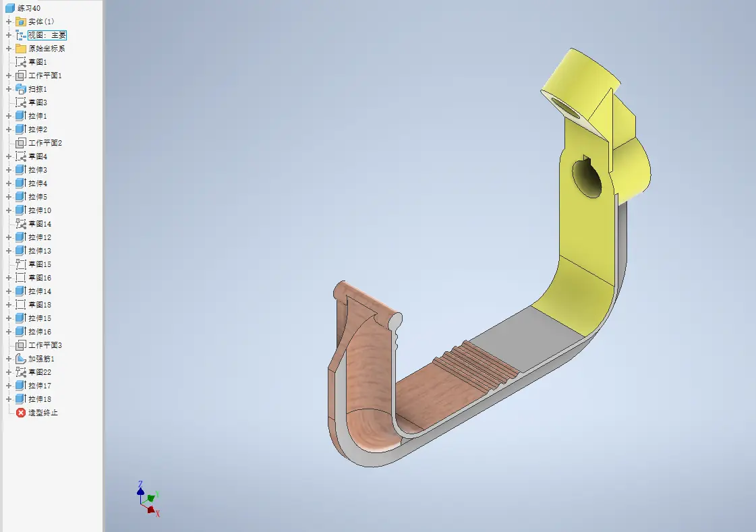756x532 pixels.
Task: Select the 草图3 sketch label
Action: click(x=38, y=102)
